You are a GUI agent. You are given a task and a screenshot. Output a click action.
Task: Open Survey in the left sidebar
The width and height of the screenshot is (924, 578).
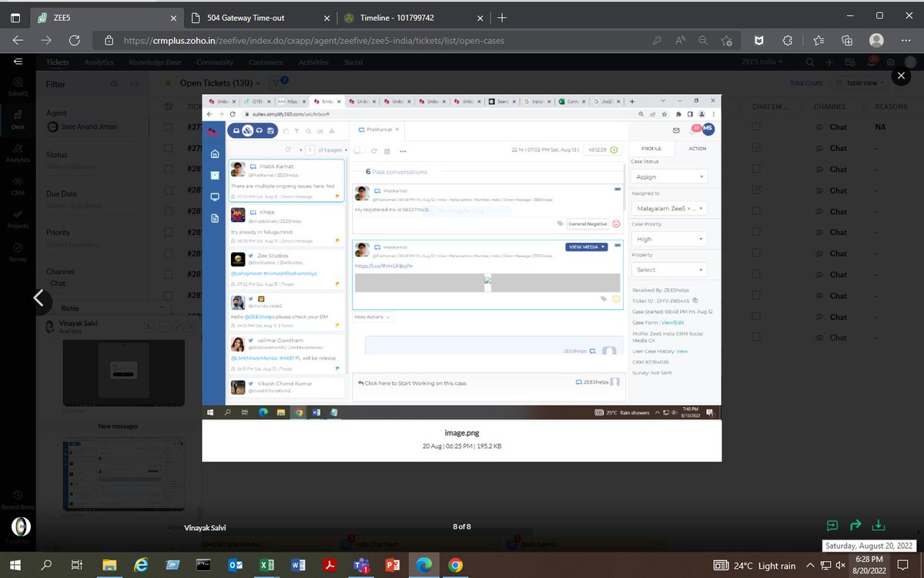click(18, 252)
